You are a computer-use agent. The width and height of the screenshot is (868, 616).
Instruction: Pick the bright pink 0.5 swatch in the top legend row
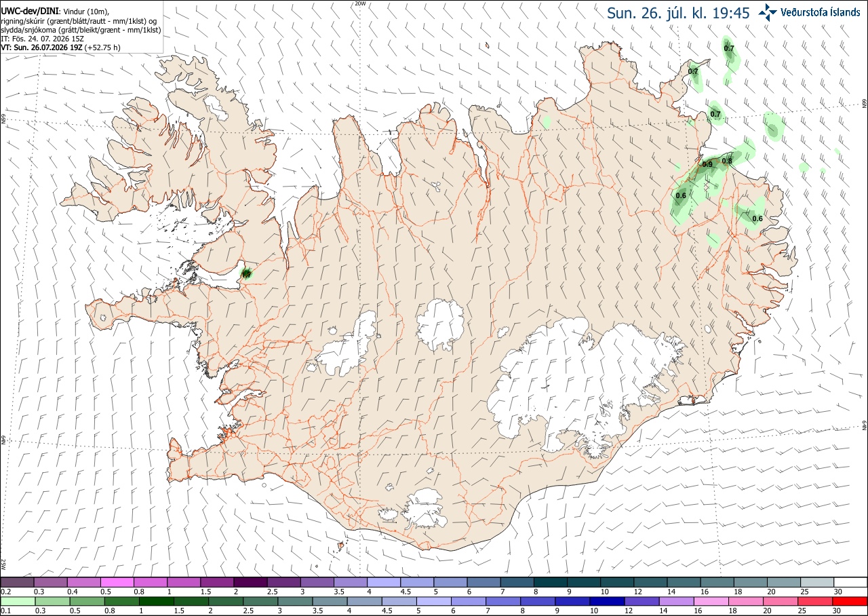tap(117, 582)
